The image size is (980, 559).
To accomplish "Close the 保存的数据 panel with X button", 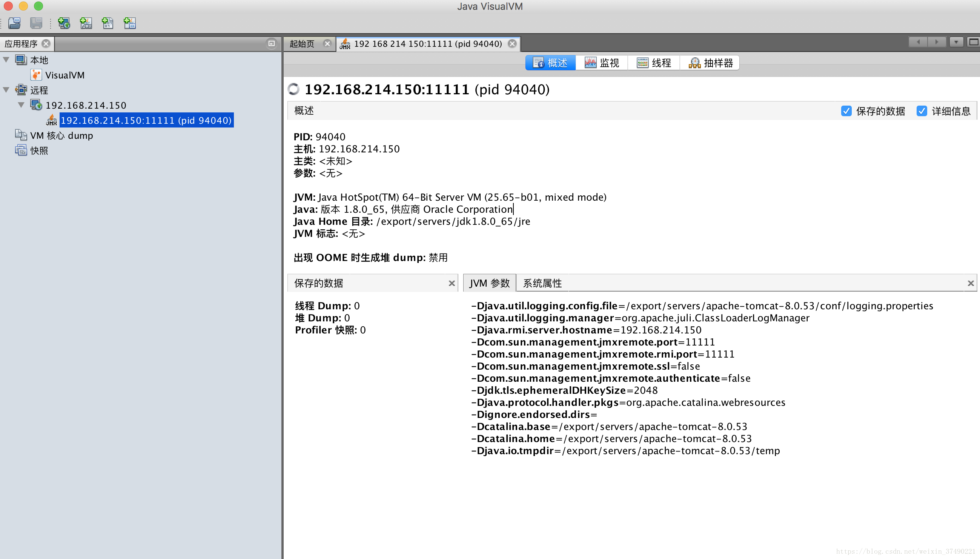I will click(x=452, y=283).
